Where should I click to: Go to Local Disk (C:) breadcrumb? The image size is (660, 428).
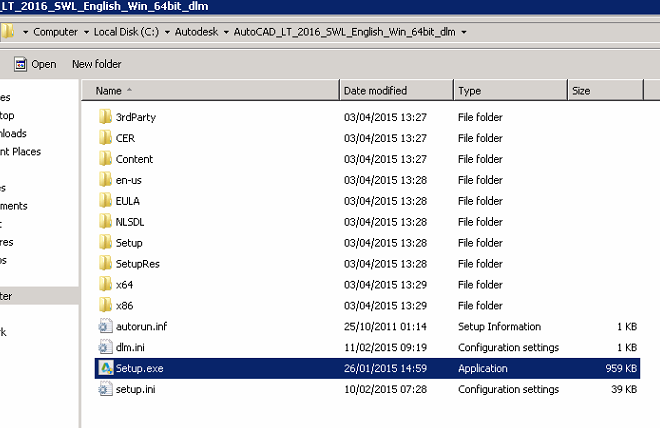126,32
